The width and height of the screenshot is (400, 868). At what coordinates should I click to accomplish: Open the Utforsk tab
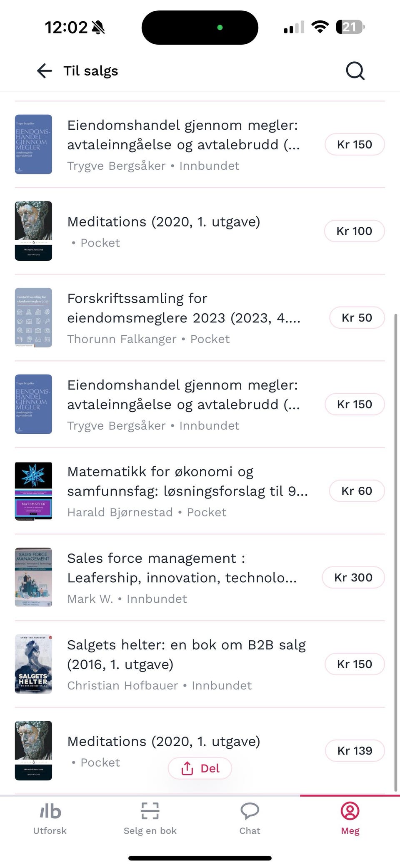click(x=50, y=819)
